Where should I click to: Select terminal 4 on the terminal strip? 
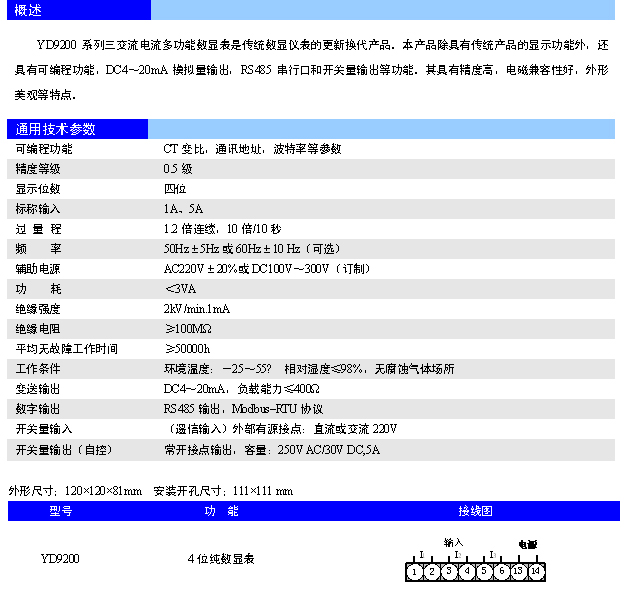pyautogui.click(x=466, y=571)
